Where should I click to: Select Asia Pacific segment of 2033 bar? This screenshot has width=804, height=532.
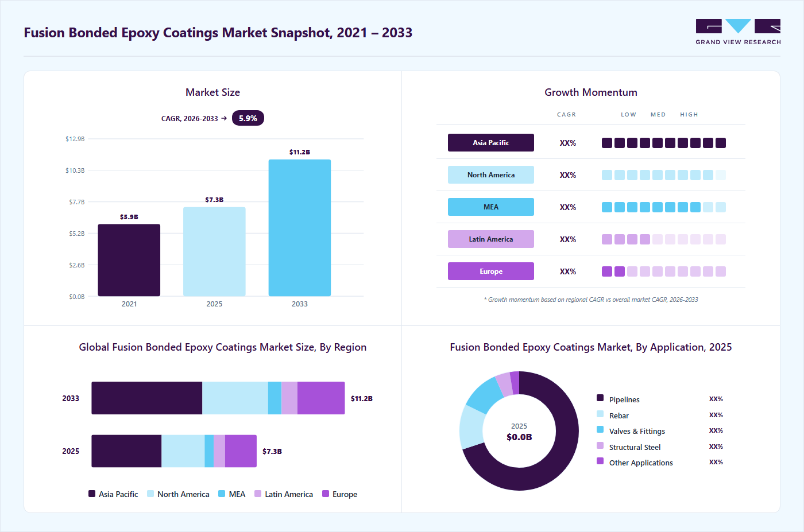pyautogui.click(x=147, y=398)
